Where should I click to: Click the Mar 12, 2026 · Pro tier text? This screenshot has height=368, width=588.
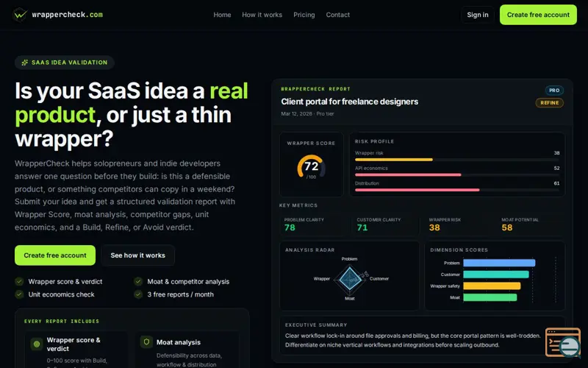pos(307,113)
